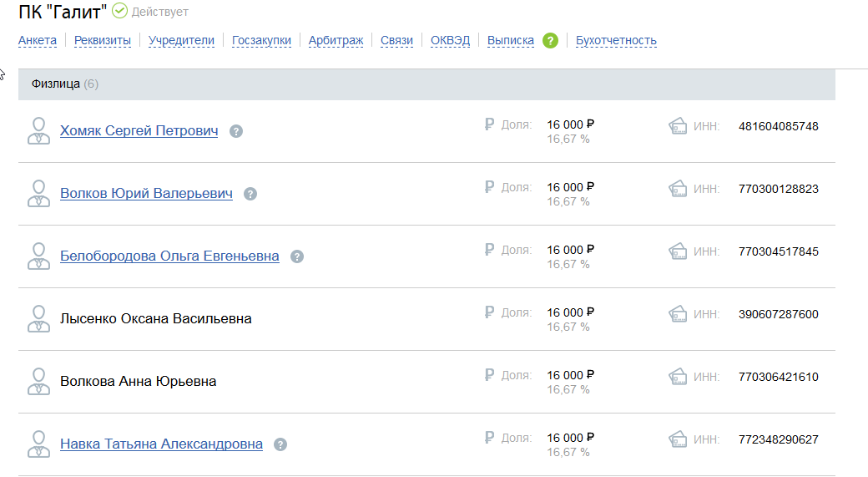Switch to Реквизиты tab

(103, 40)
